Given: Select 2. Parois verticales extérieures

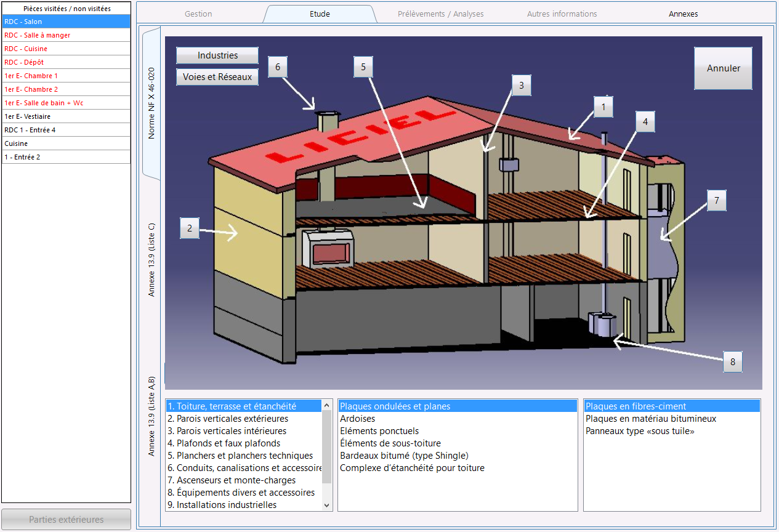Looking at the screenshot, I should (x=244, y=419).
